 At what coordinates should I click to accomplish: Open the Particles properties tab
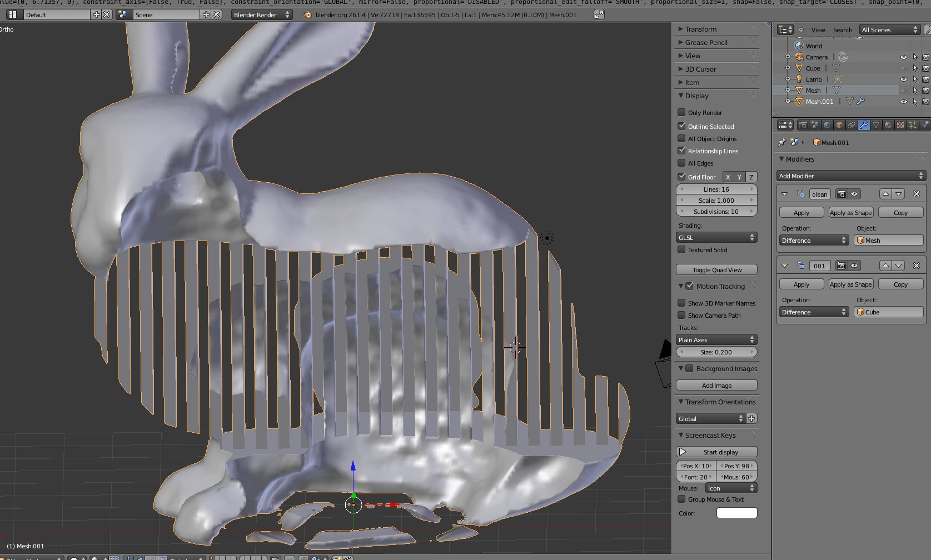click(913, 126)
